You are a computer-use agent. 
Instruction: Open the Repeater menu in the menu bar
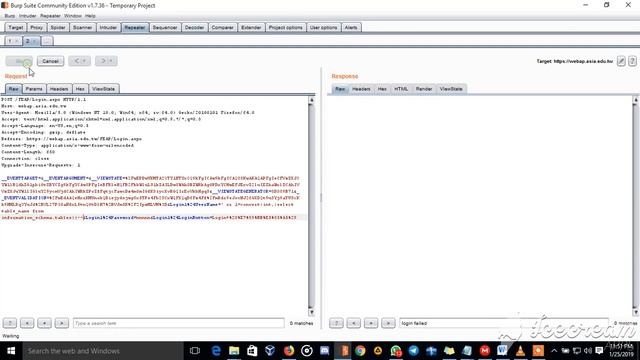pyautogui.click(x=50, y=16)
